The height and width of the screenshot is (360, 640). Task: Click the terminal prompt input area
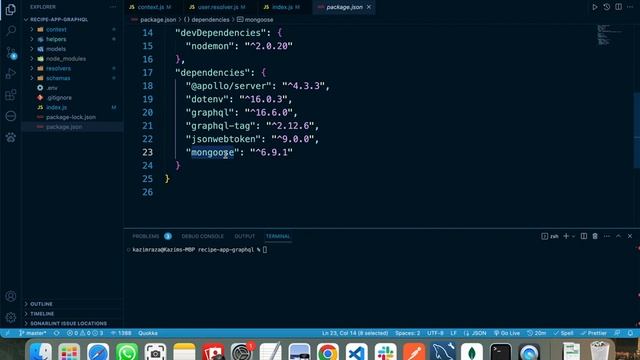265,250
